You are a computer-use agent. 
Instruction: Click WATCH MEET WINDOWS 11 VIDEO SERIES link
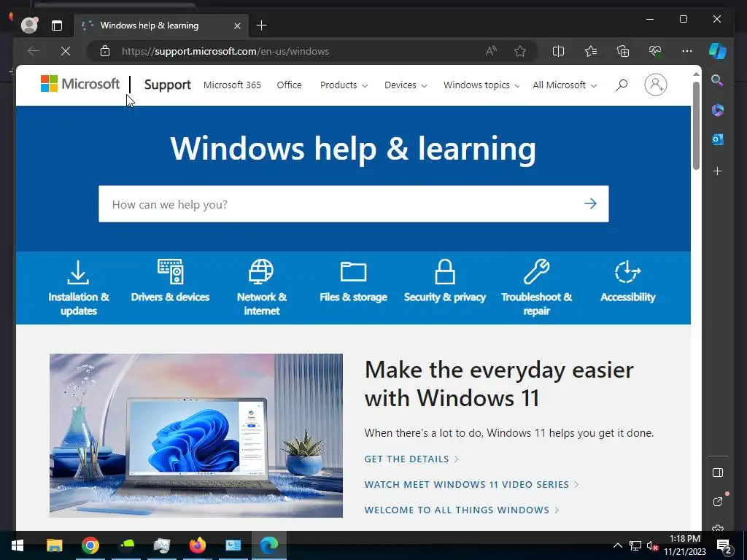coord(472,484)
